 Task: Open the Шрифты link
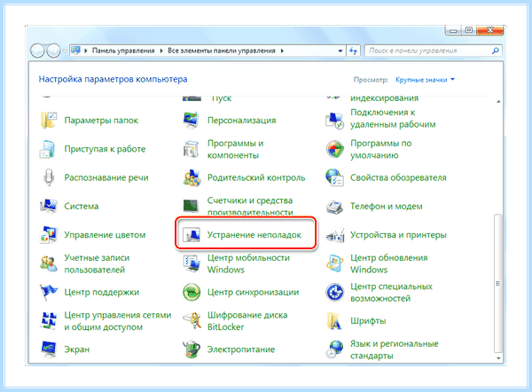tap(368, 321)
